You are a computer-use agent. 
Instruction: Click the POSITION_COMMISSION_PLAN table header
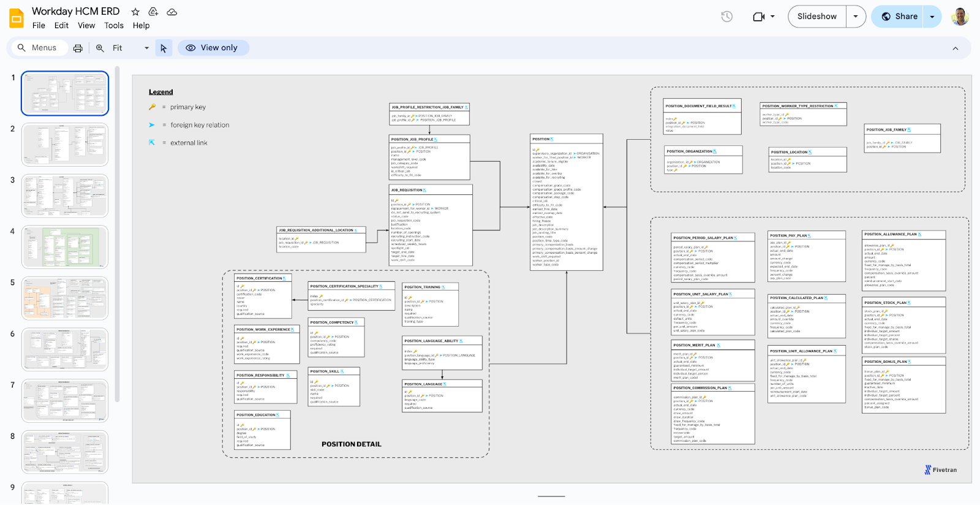point(713,388)
